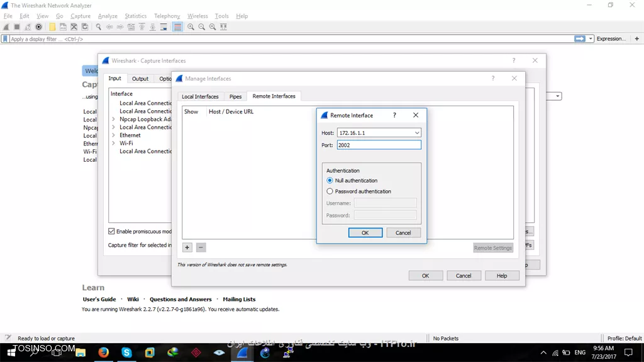Click the plus add remote host button
Screen dimensions: 644x362
pos(187,247)
